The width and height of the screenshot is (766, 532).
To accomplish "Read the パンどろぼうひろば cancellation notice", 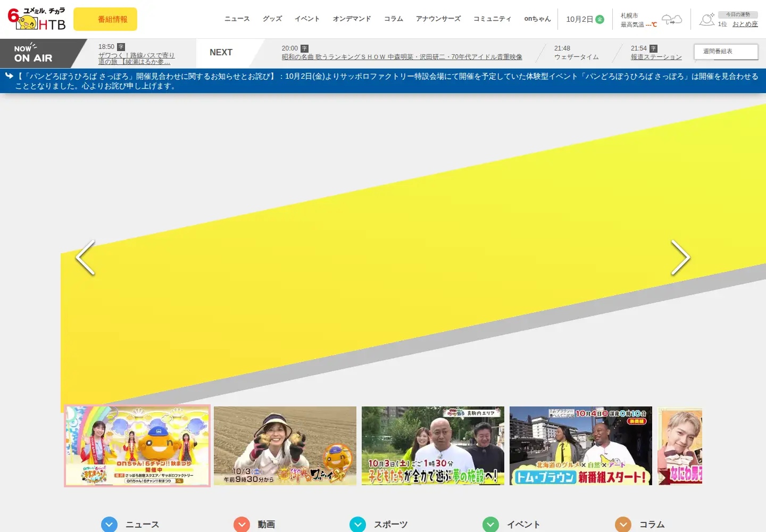I will click(387, 81).
